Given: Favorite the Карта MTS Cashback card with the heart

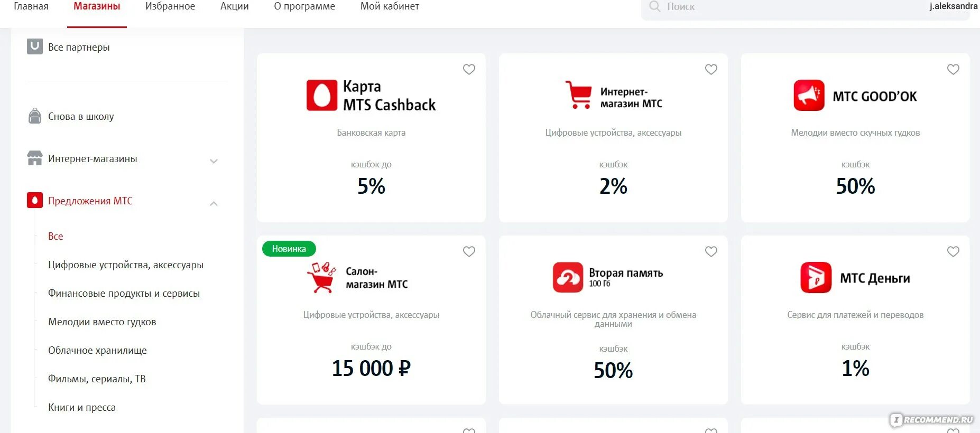Looking at the screenshot, I should (469, 69).
